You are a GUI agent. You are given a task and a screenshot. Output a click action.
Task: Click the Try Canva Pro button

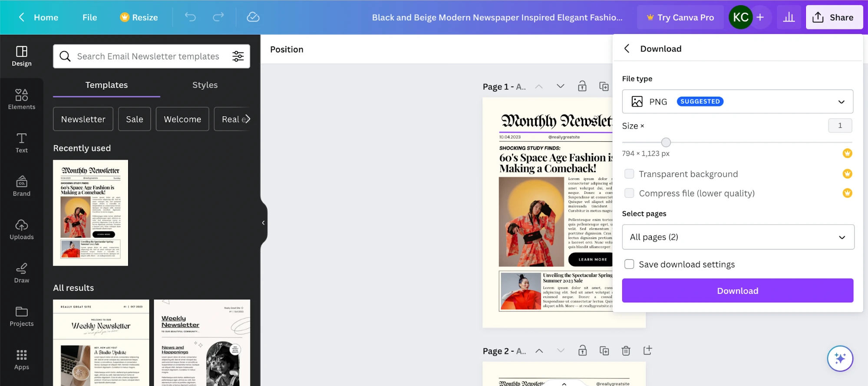(680, 17)
